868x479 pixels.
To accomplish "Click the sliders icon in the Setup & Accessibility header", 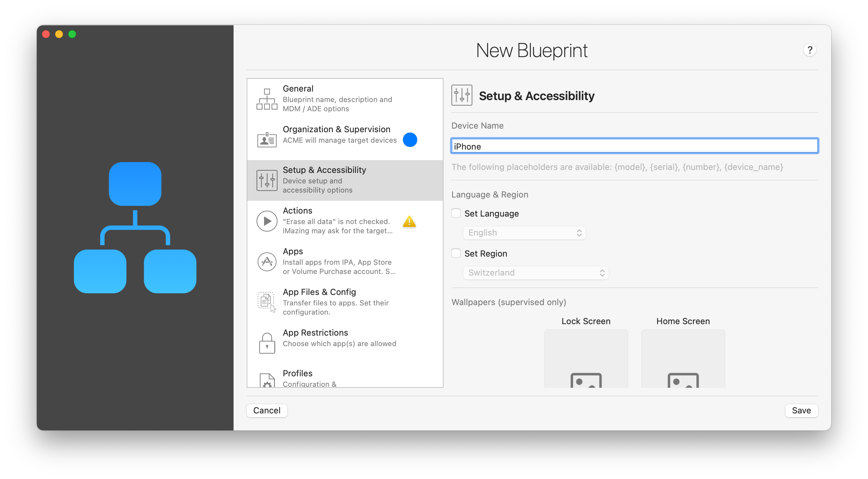I will 462,95.
